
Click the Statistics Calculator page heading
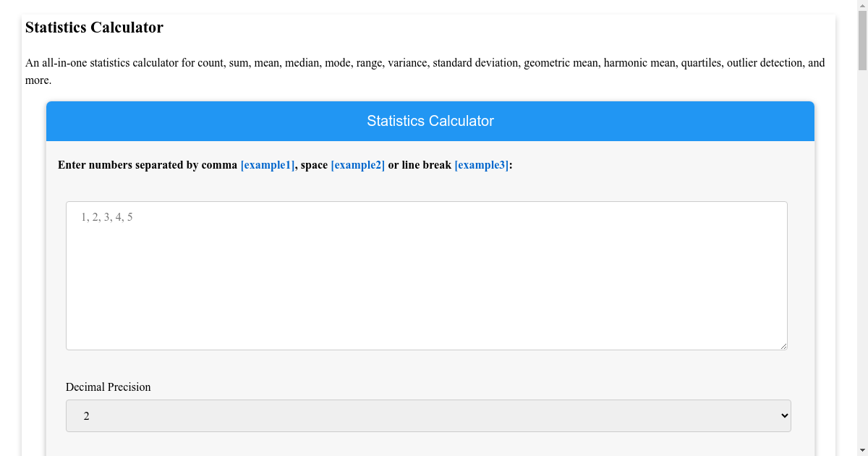[x=94, y=28]
